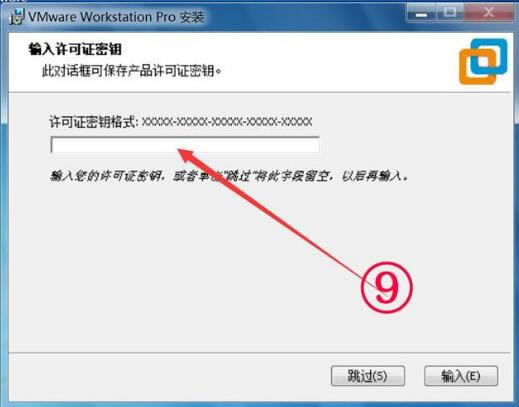The width and height of the screenshot is (519, 407).
Task: Click the orange square of VMware logo
Action: pyautogui.click(x=477, y=66)
